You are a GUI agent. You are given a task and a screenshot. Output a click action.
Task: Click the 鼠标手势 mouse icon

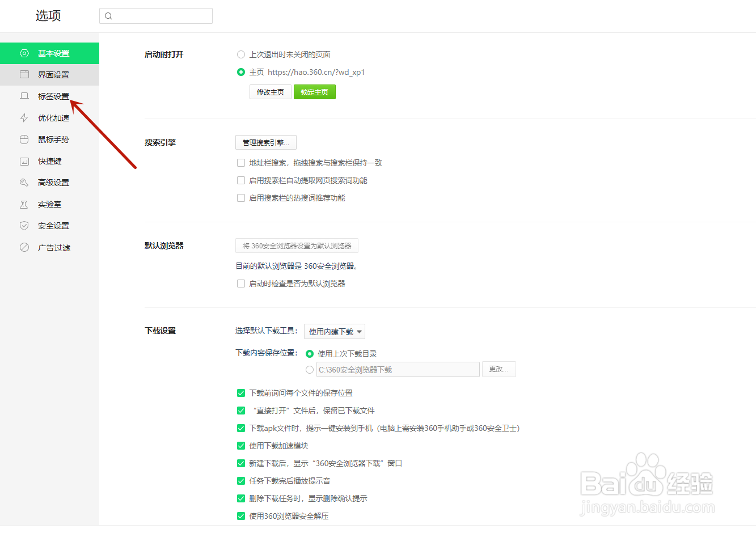coord(24,139)
